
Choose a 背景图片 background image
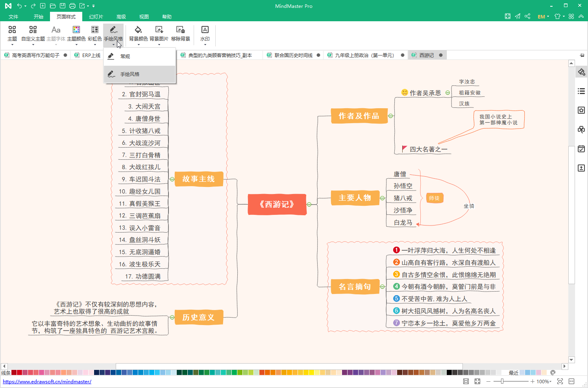pyautogui.click(x=159, y=35)
